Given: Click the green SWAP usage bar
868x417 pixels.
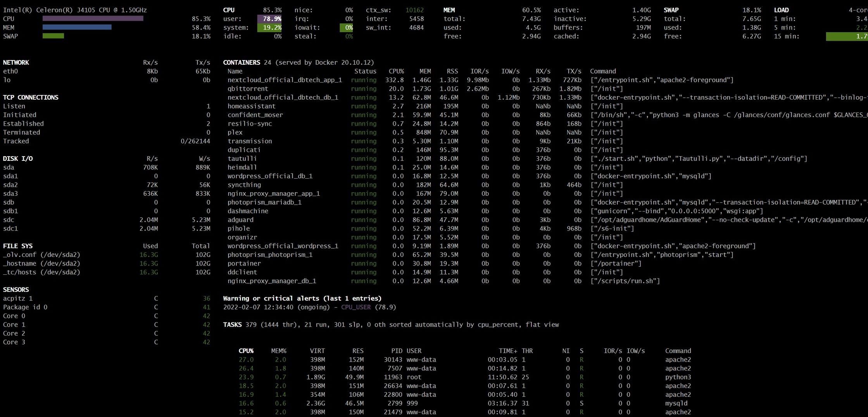Looking at the screenshot, I should [53, 36].
